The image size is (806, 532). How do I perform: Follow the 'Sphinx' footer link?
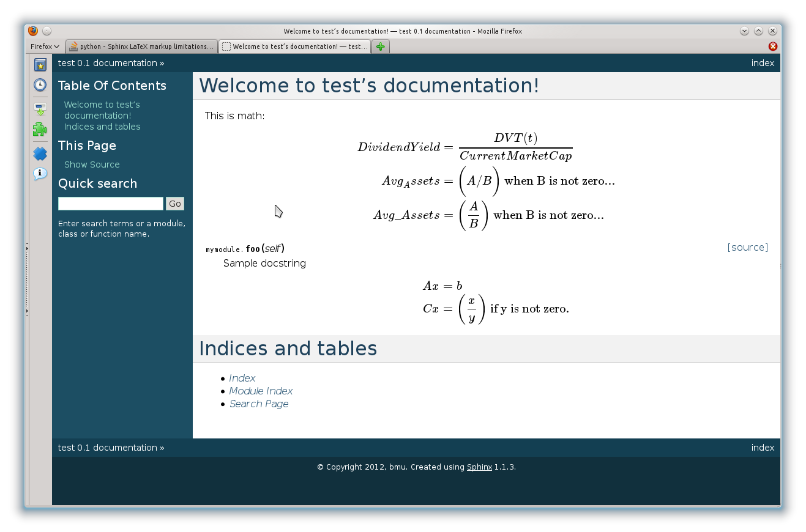tap(479, 467)
